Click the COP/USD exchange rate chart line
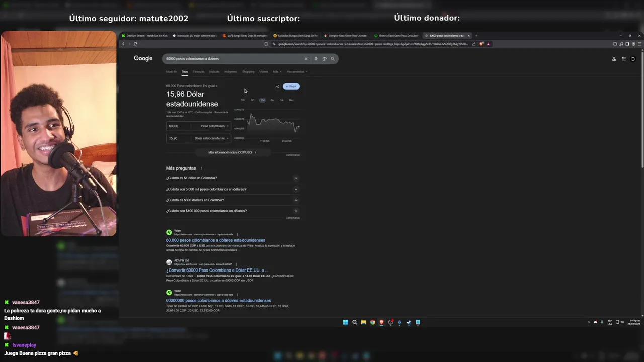 point(274,122)
